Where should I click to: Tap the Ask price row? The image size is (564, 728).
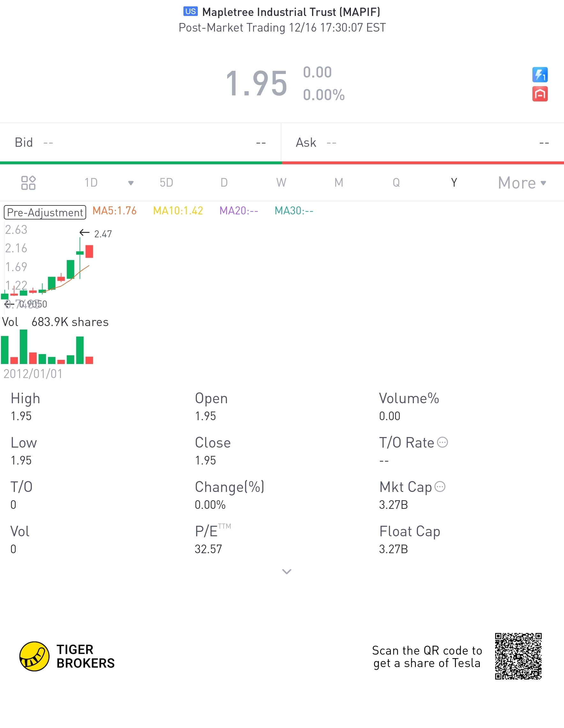[423, 143]
